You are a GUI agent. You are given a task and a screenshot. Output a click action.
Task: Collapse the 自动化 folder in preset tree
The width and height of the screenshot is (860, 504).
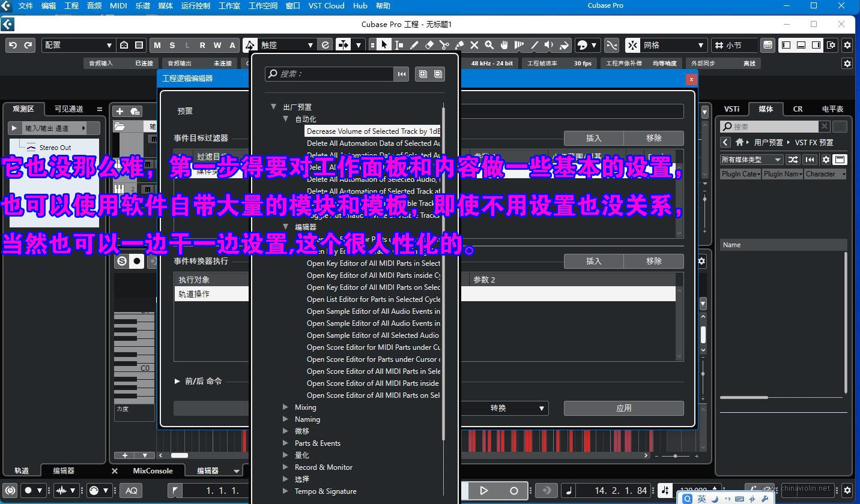tap(286, 119)
